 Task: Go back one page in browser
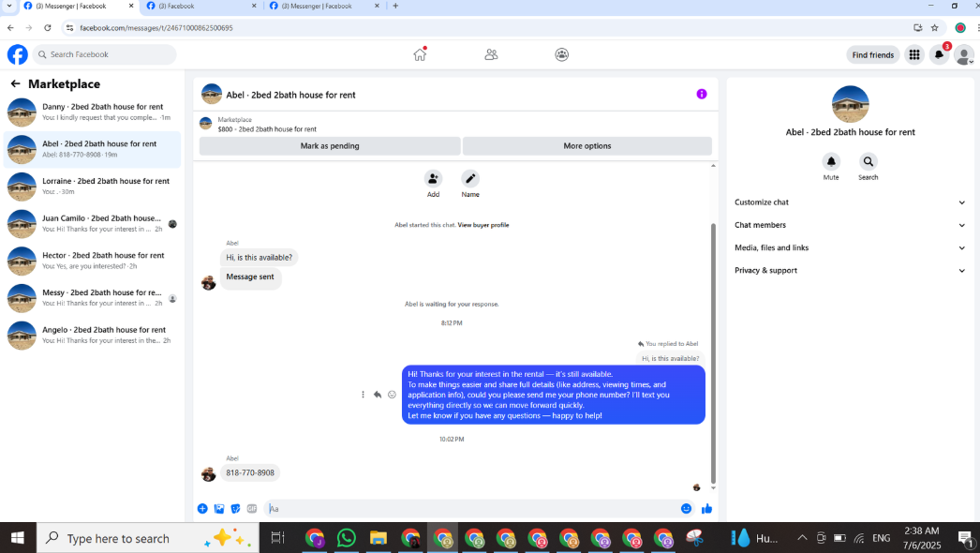tap(10, 27)
